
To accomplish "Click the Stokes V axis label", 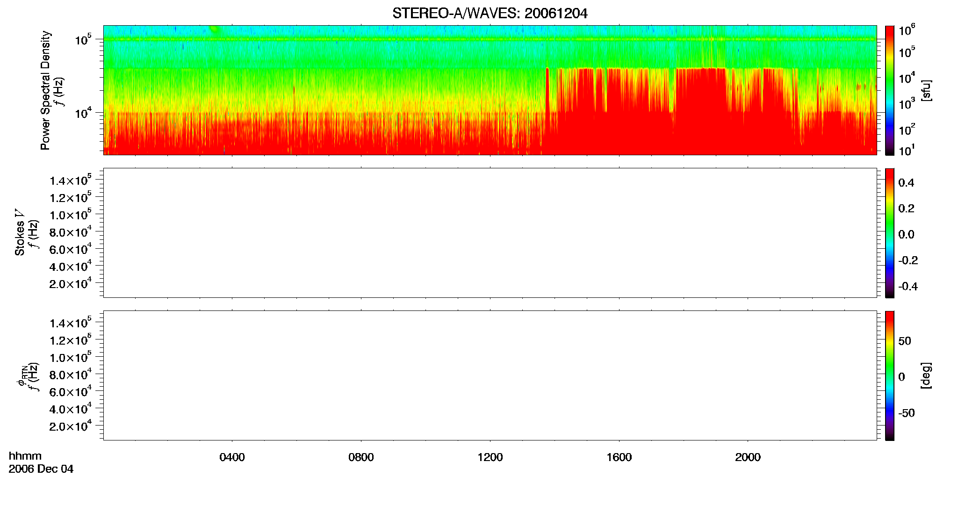I will coord(20,232).
